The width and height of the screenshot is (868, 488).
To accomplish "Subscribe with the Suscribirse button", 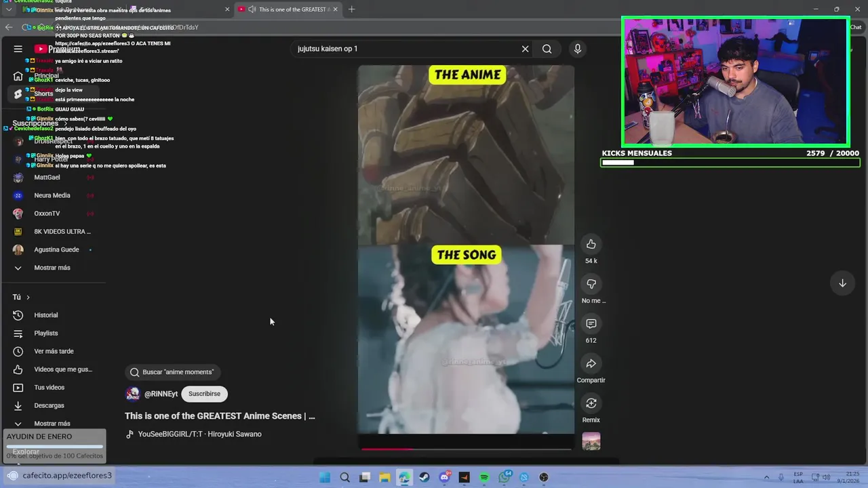I will (x=204, y=394).
